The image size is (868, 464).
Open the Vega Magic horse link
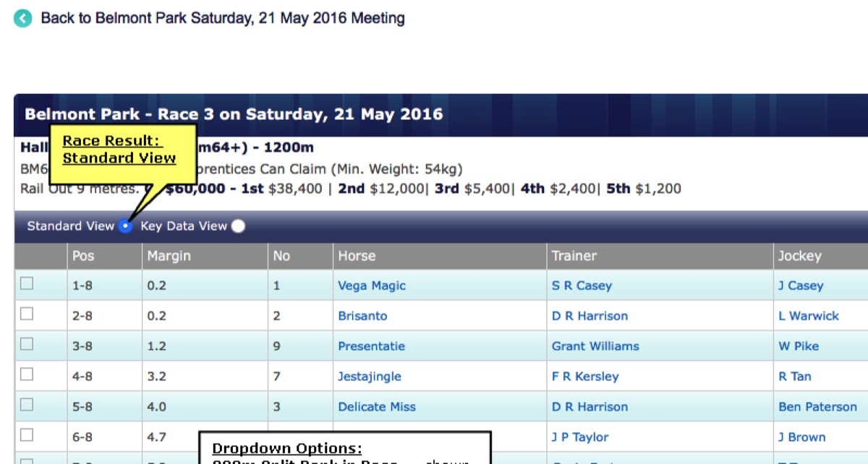(x=372, y=285)
